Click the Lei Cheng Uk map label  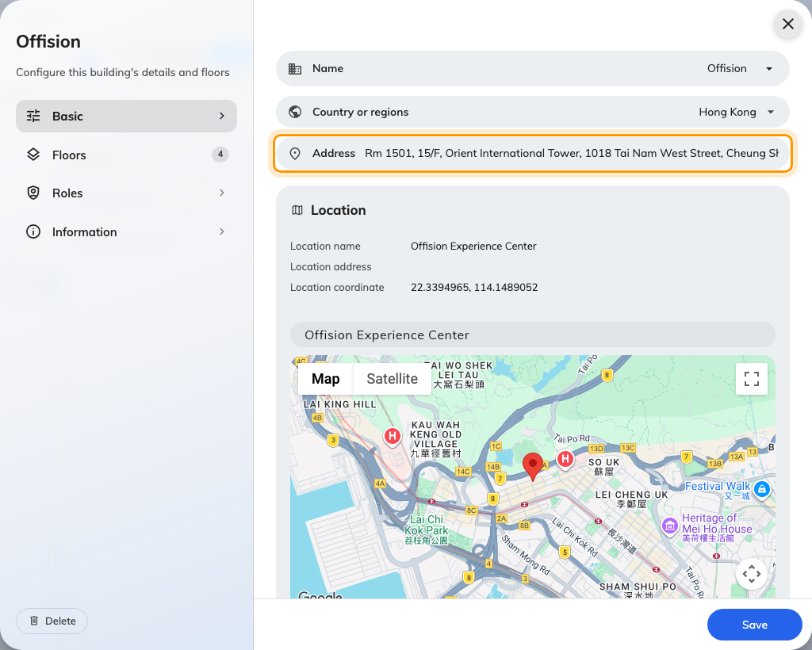pyautogui.click(x=631, y=499)
